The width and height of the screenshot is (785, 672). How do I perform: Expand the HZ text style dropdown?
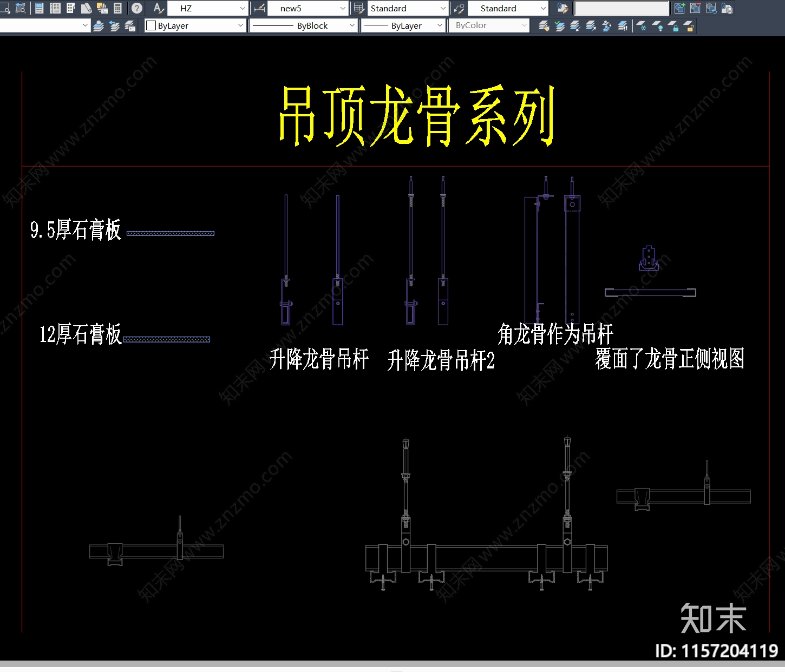click(x=243, y=8)
